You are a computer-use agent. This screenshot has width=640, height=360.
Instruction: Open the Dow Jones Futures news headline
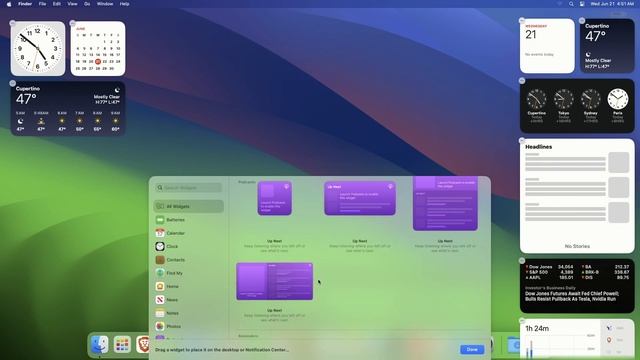click(572, 296)
